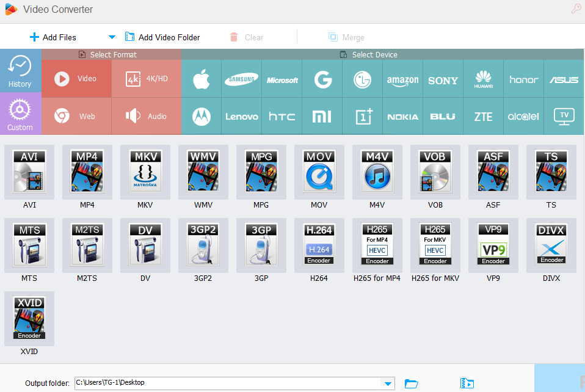This screenshot has width=585, height=392.
Task: Choose the Xiaomi MI brand icon
Action: [x=322, y=116]
